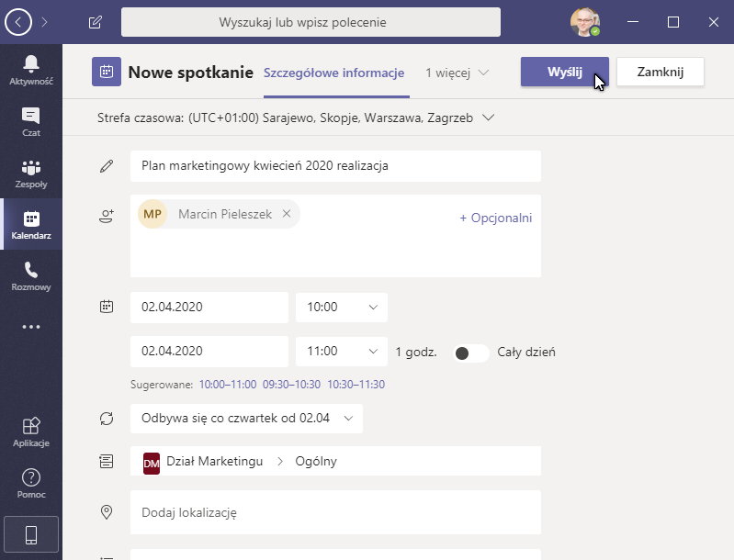Maximize the Teams window
The image size is (734, 560).
coord(673,22)
